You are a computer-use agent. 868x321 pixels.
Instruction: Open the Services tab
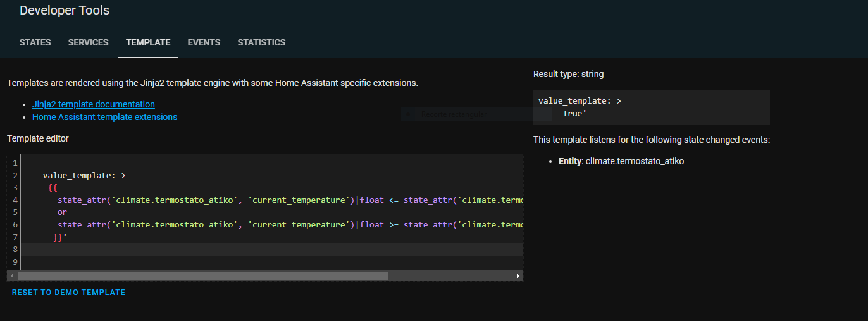88,42
